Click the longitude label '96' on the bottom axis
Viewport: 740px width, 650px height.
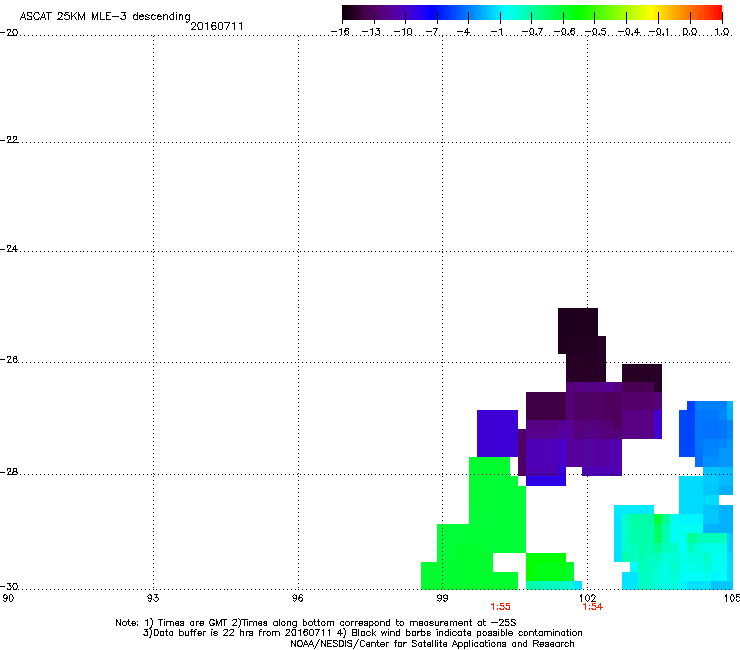297,598
